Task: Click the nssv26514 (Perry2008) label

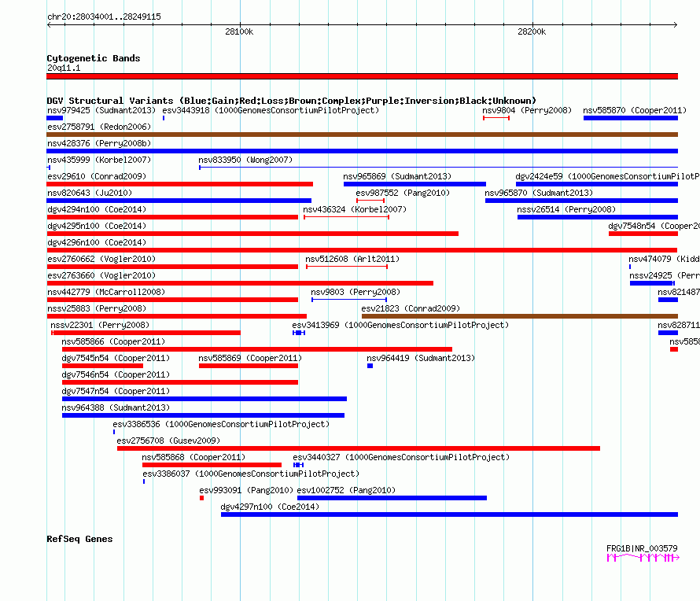Action: [566, 209]
